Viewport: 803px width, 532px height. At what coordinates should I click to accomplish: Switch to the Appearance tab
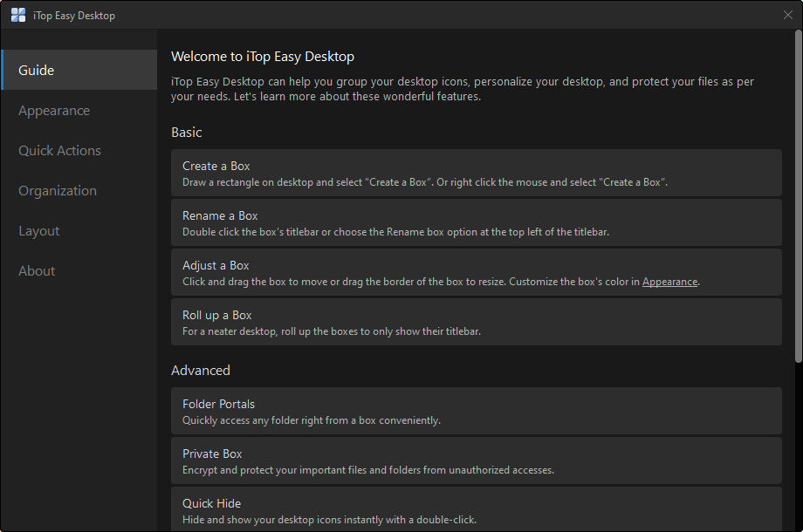tap(54, 111)
